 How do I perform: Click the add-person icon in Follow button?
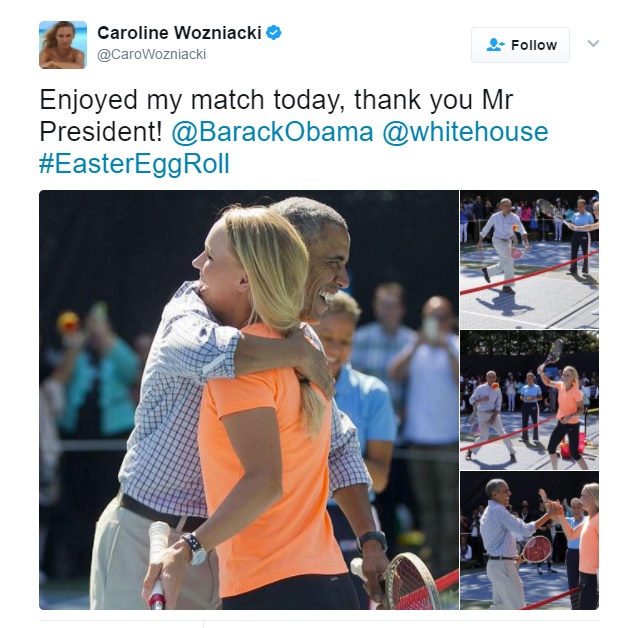click(x=495, y=45)
